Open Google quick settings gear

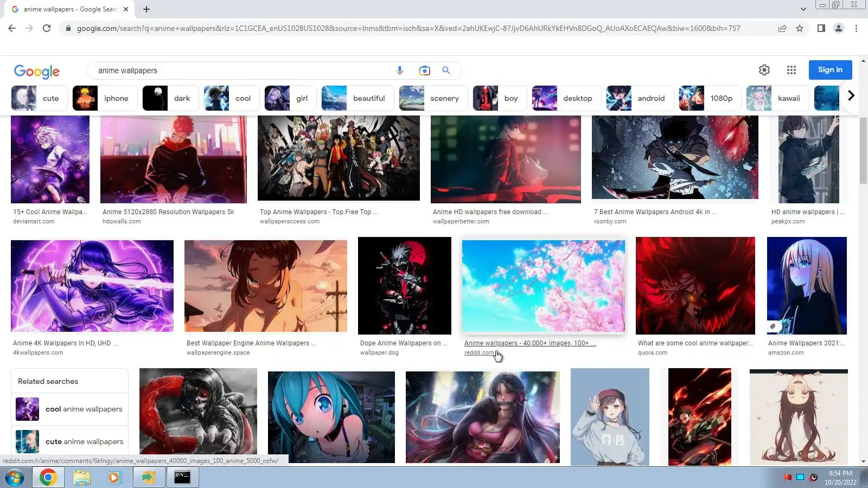coord(764,70)
